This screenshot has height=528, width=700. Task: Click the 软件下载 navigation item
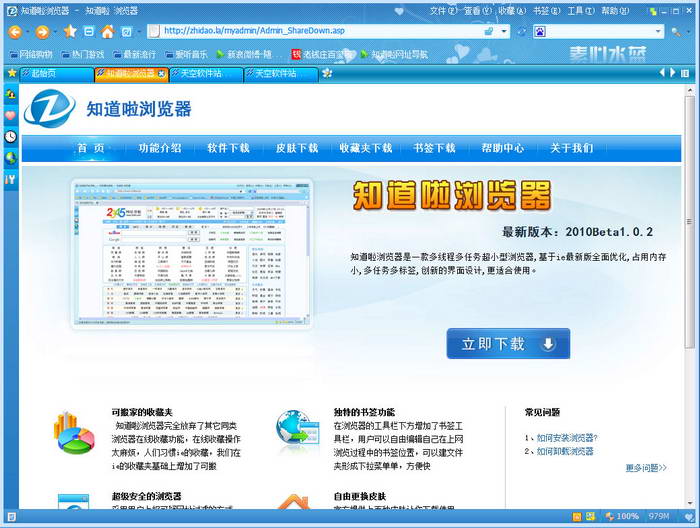click(x=229, y=148)
